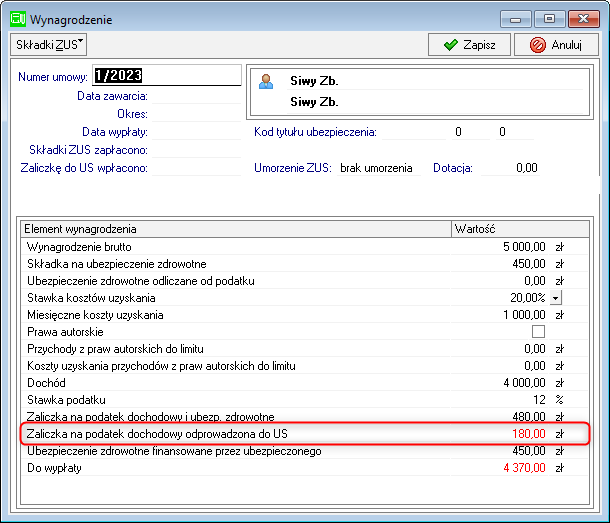
Task: Click the Numer umowy input field
Action: pyautogui.click(x=167, y=75)
